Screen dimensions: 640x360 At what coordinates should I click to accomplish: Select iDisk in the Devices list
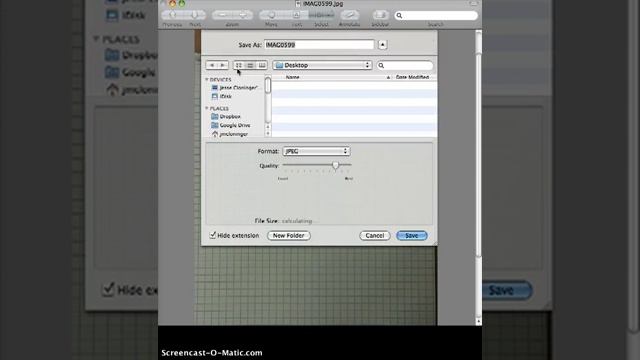pyautogui.click(x=222, y=96)
